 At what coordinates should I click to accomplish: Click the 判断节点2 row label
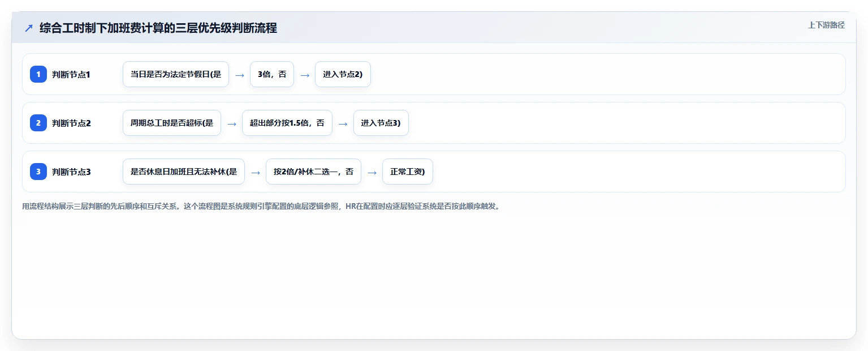[71, 123]
